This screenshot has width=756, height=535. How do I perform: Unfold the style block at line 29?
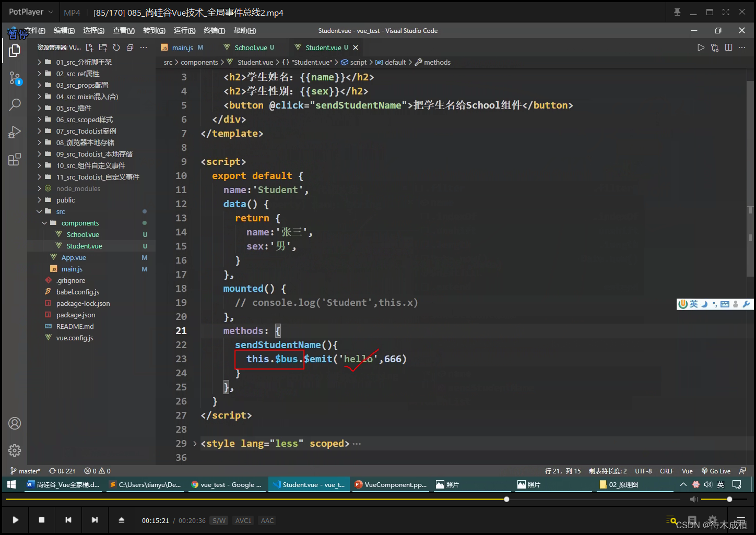[x=195, y=444]
